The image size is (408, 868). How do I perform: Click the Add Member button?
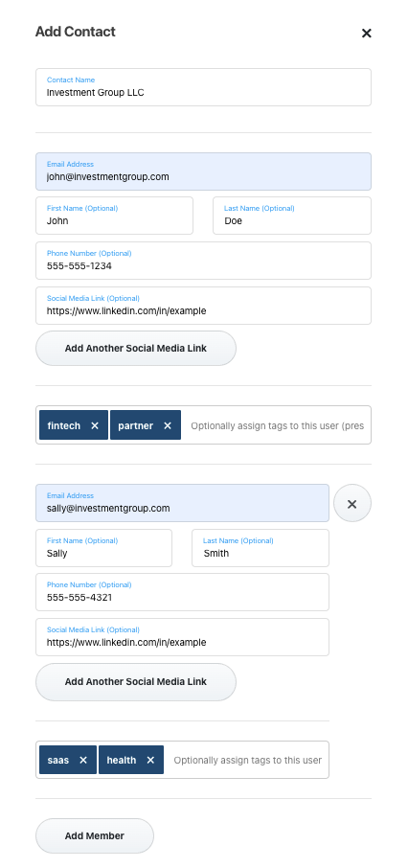[95, 835]
